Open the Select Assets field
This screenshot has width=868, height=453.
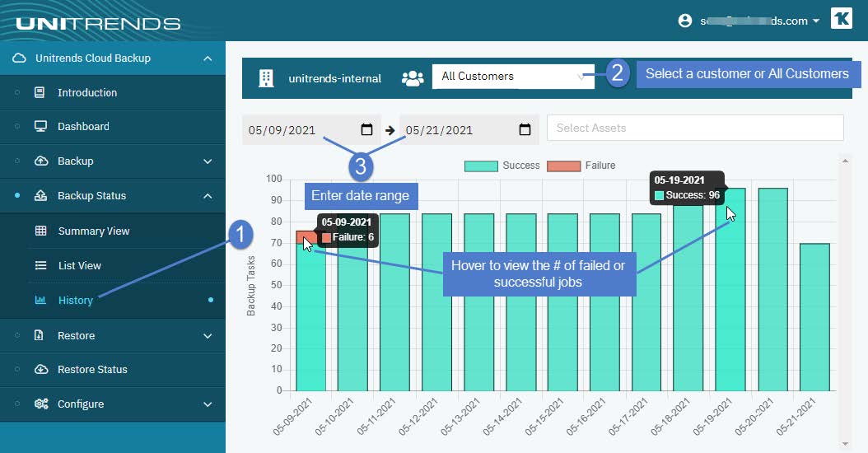695,128
